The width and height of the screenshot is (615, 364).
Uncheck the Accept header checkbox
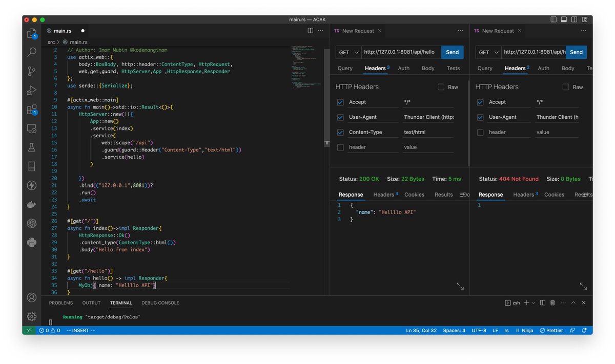point(340,102)
